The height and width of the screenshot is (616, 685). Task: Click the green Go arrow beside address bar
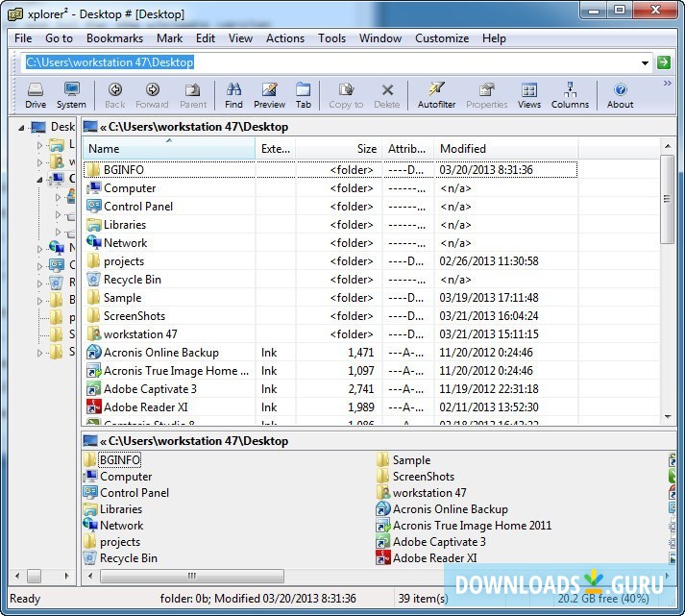point(664,62)
